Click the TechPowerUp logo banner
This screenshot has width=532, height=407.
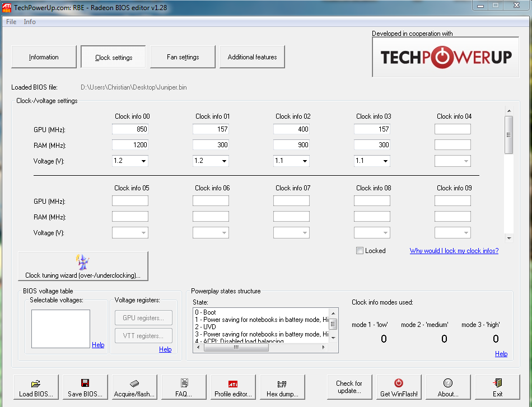coord(446,57)
